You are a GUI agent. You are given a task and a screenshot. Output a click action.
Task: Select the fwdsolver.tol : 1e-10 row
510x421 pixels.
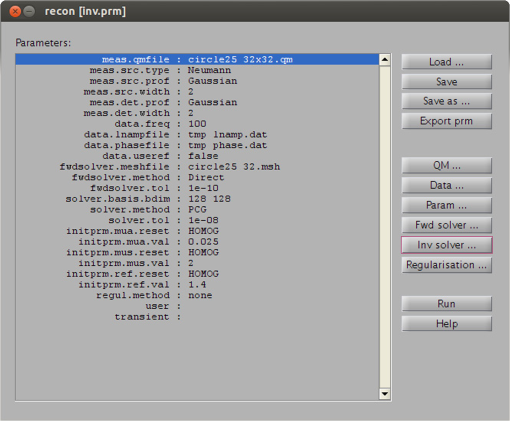[x=197, y=188]
